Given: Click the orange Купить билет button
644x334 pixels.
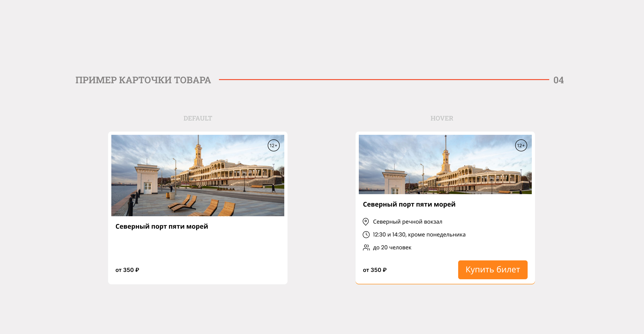Looking at the screenshot, I should (x=492, y=270).
